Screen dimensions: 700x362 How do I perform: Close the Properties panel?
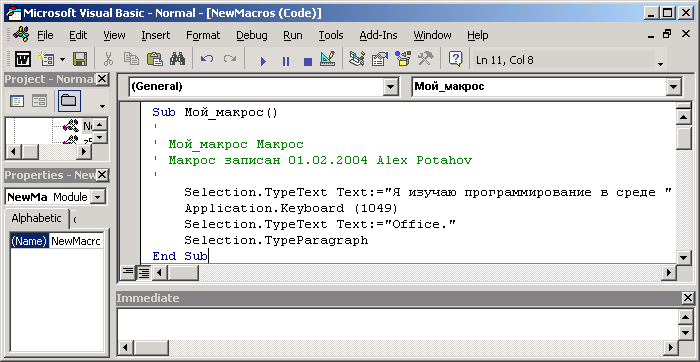pyautogui.click(x=102, y=175)
